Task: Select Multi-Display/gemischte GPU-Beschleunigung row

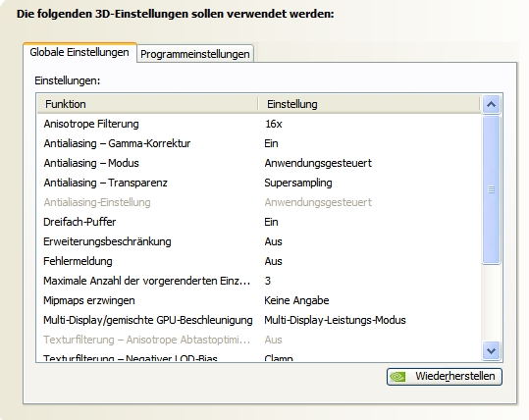Action: [x=259, y=320]
